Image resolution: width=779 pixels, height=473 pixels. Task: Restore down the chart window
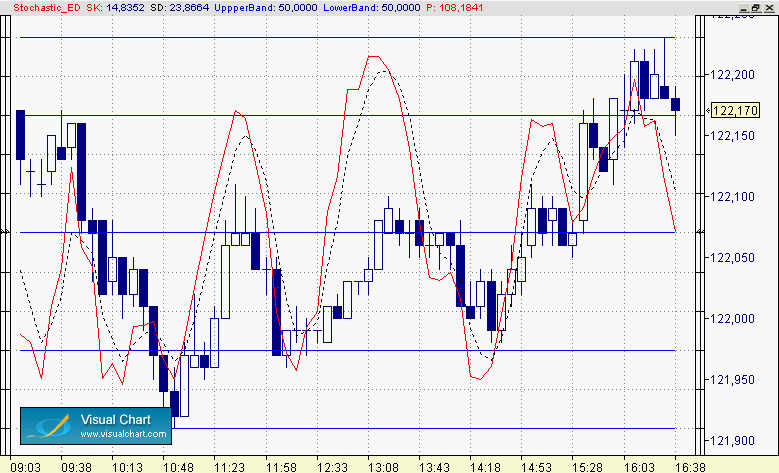coord(756,8)
